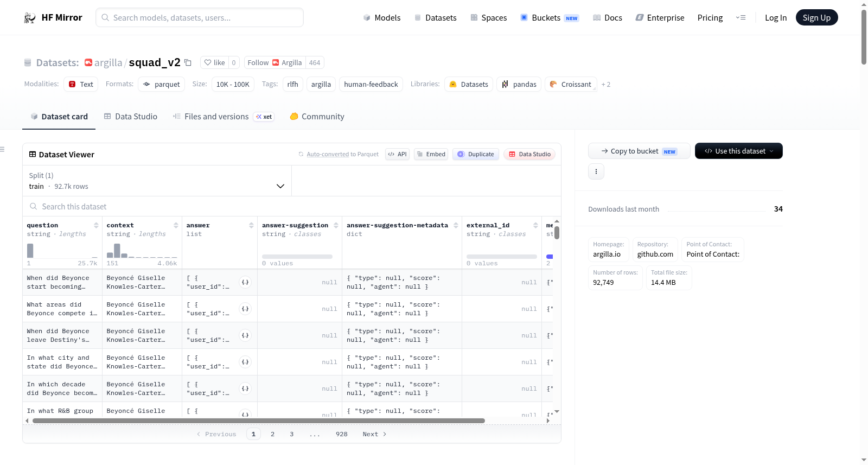
Task: Open the more navigation menu icon
Action: pos(741,18)
